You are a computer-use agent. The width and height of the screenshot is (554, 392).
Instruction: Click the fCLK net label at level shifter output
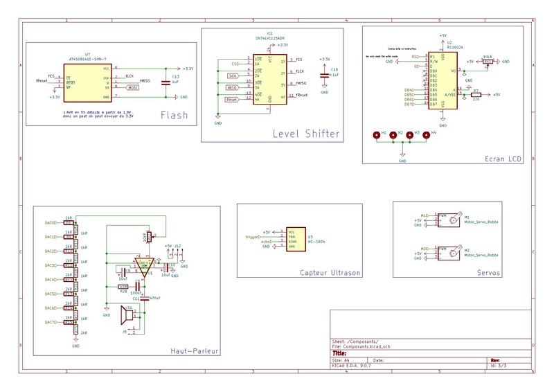click(300, 71)
